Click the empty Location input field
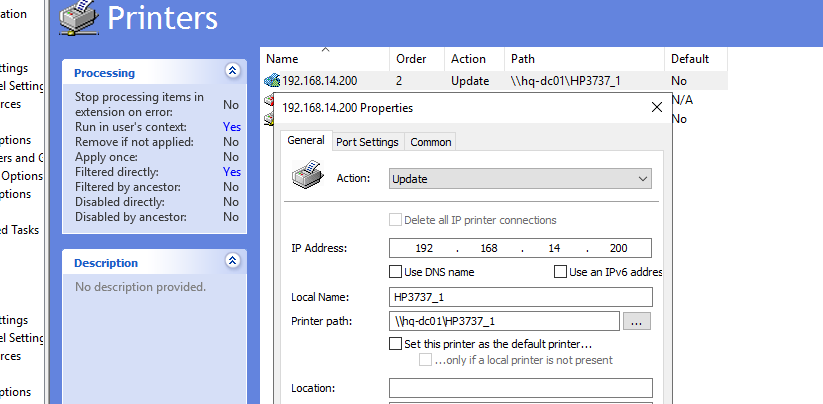Viewport: 823px width, 404px height. pos(520,388)
